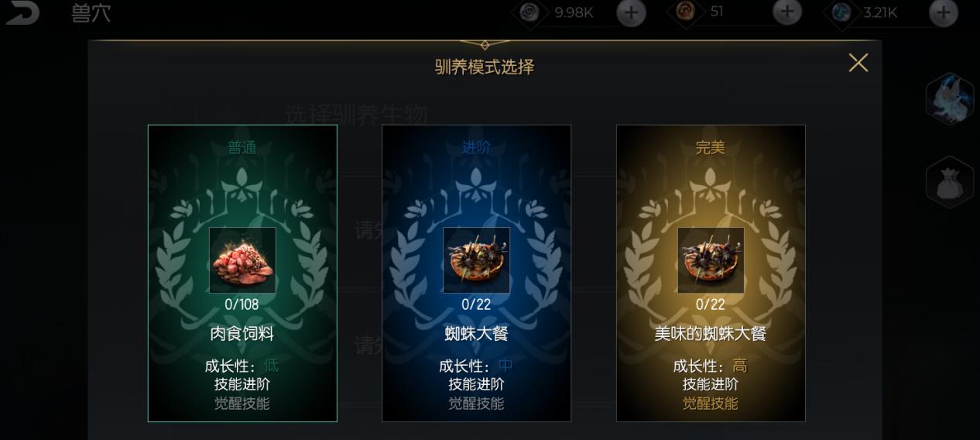The image size is (980, 440).
Task: Add more of the 51 token currency
Action: (787, 12)
